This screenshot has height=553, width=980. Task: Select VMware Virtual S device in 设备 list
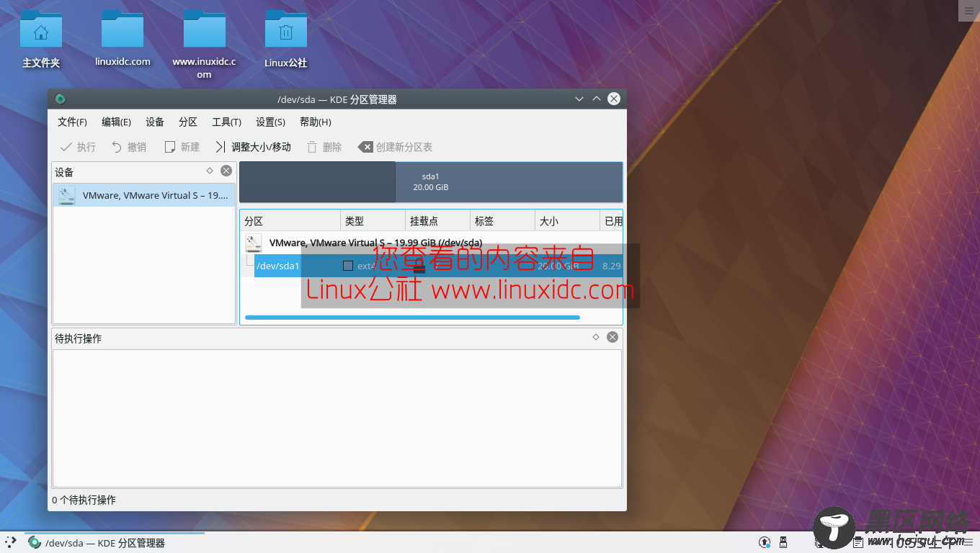[144, 195]
